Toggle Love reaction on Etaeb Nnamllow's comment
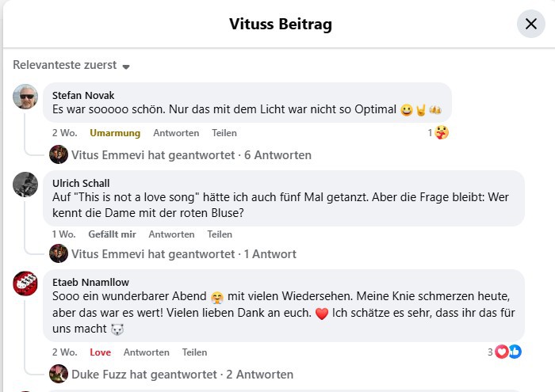The width and height of the screenshot is (555, 392). pos(100,352)
